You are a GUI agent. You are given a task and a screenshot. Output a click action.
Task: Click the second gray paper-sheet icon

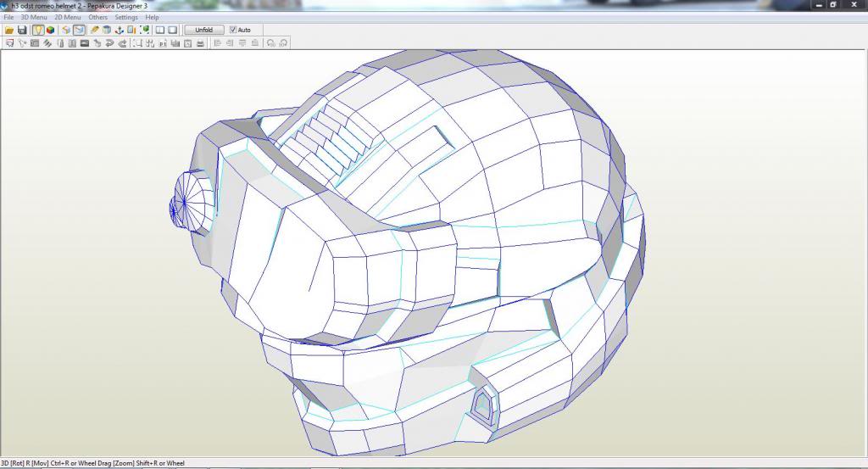72,43
